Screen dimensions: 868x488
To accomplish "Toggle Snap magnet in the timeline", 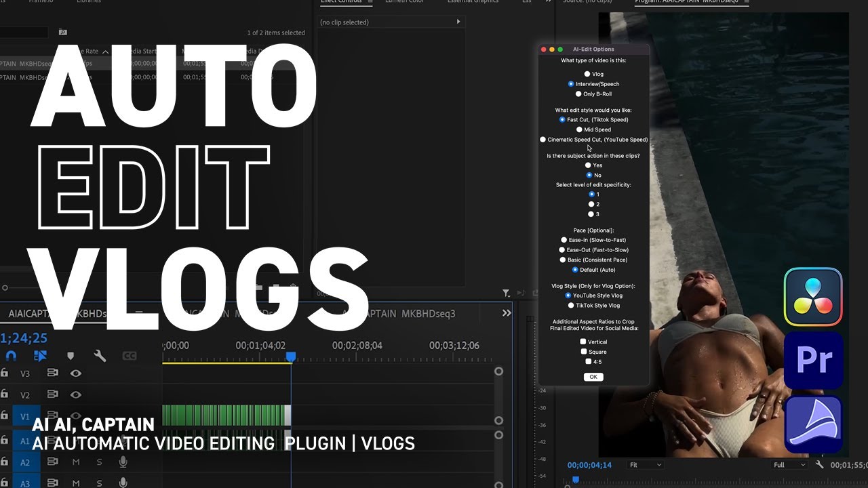I will (x=11, y=355).
